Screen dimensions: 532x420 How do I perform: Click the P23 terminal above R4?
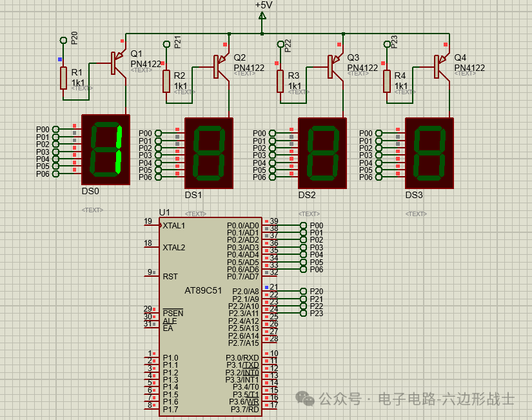[x=387, y=44]
